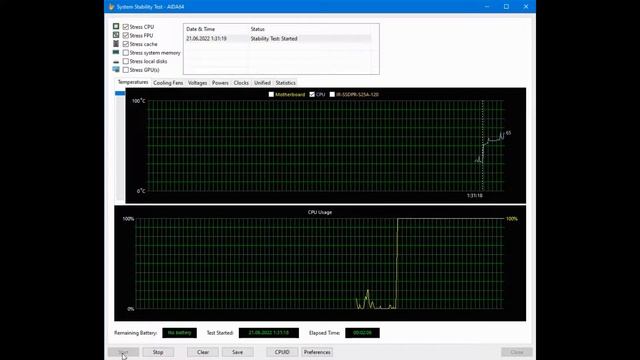Stop the stability test

coord(158,352)
